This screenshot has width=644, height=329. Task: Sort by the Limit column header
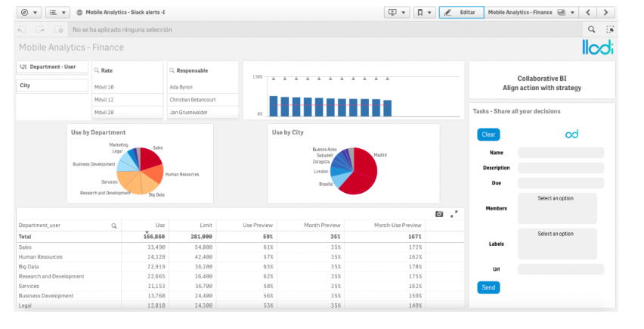(206, 225)
